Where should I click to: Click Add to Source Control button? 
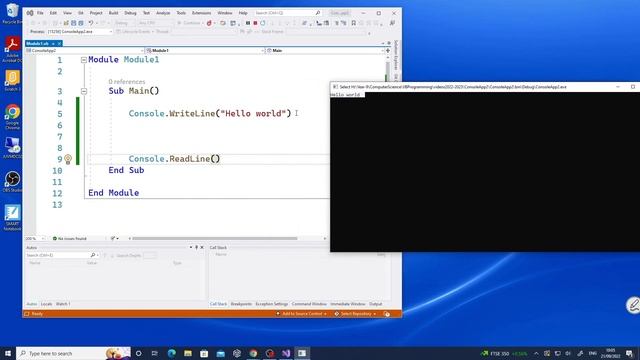(302, 314)
